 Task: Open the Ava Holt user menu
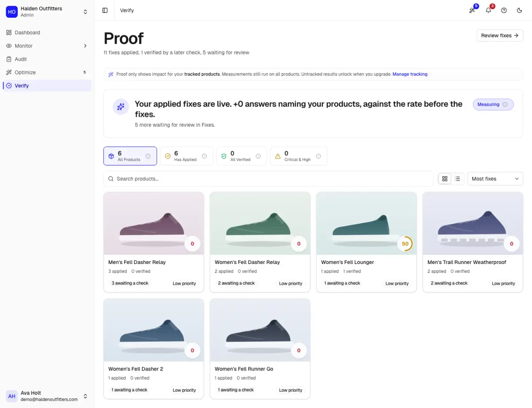47,396
